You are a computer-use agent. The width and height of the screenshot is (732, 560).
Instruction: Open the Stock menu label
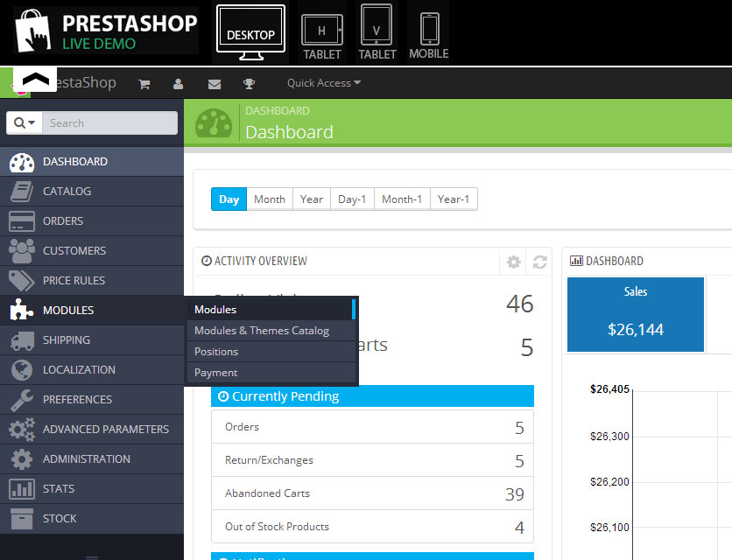pos(60,519)
